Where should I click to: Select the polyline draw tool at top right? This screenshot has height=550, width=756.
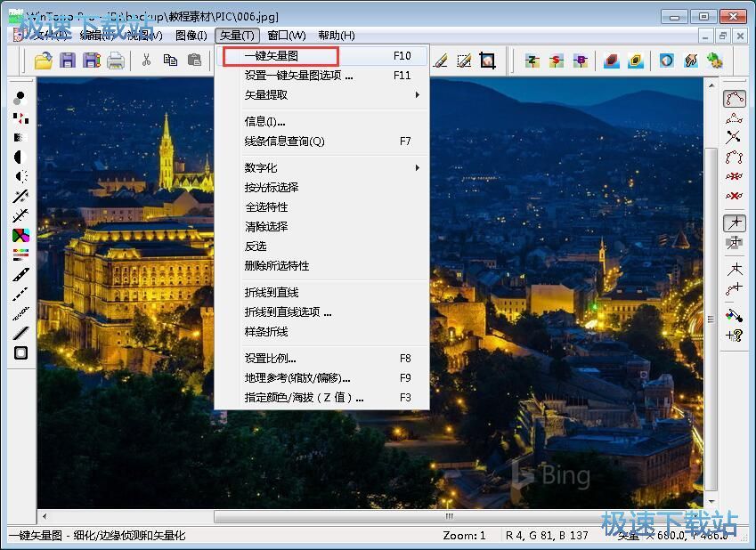734,98
